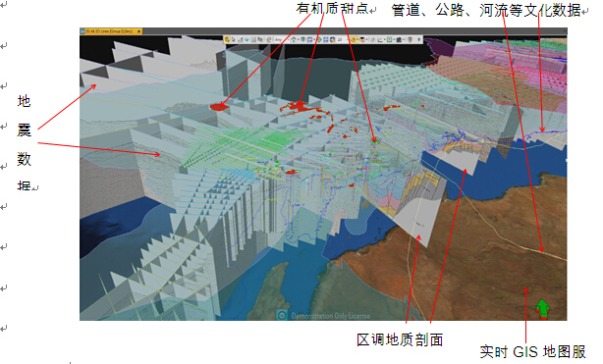Click the blue four-pane grid toolbar icon
603x364 pixels.
tap(326, 39)
